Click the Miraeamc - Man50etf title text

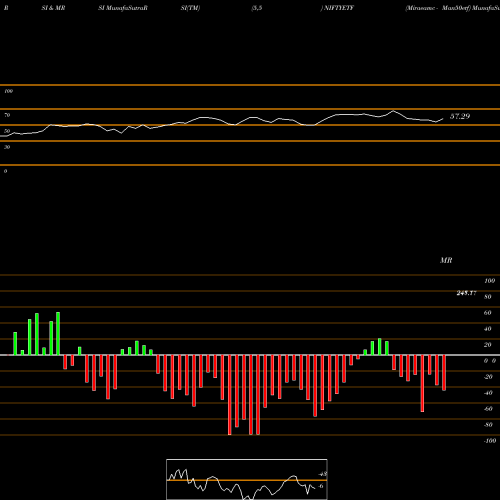[438, 8]
